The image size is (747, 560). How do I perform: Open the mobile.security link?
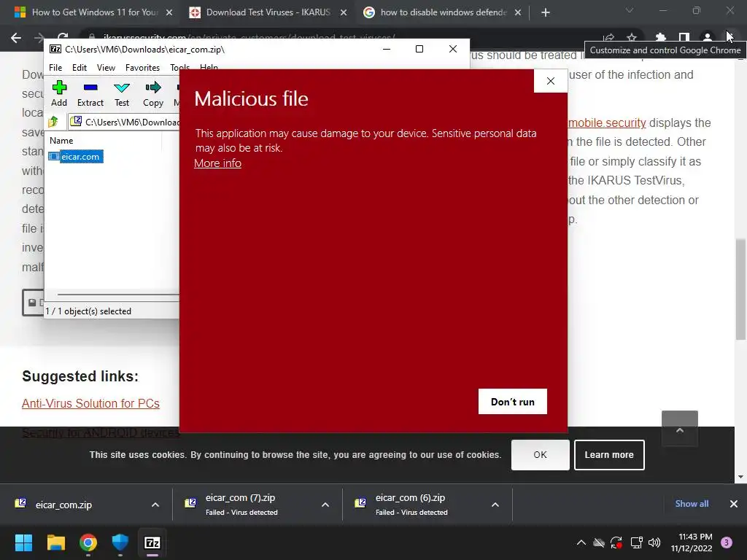(x=607, y=122)
